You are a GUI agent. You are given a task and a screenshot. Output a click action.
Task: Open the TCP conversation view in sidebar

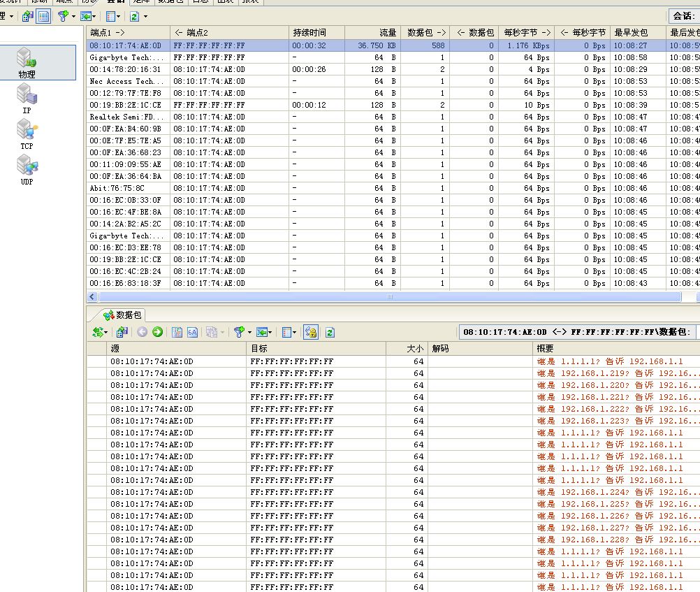pyautogui.click(x=27, y=134)
